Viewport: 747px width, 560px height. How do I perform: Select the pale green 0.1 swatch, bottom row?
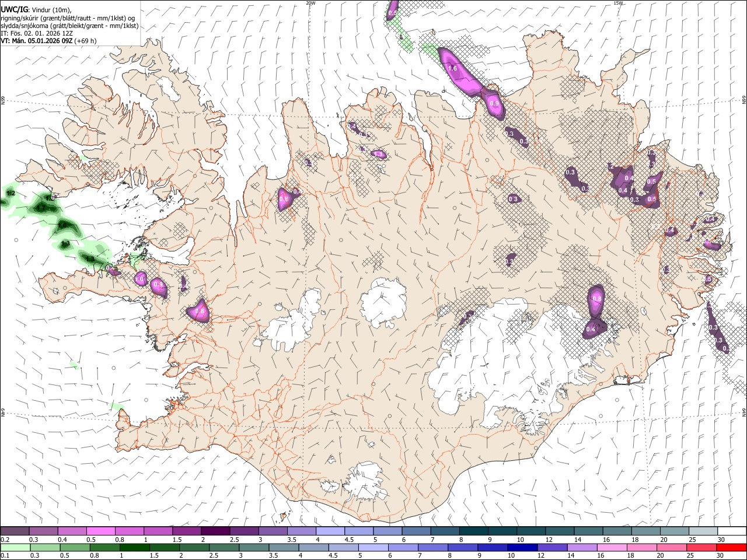coord(15,548)
